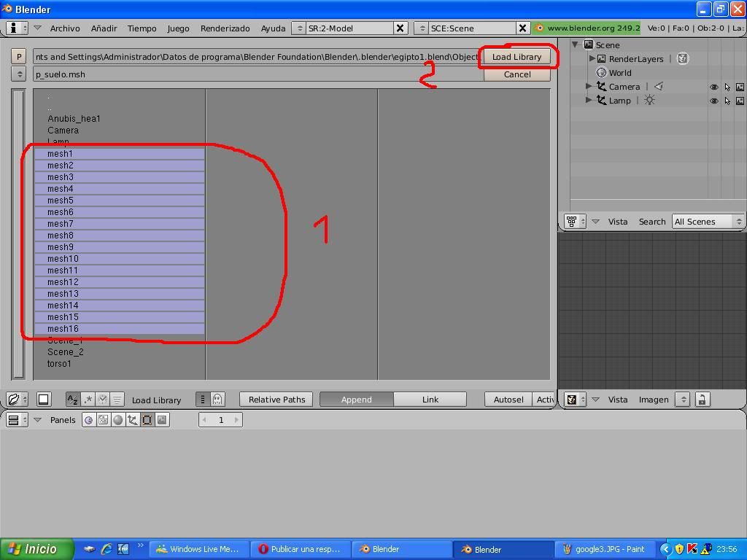Open outliner Search menu

[x=651, y=222]
